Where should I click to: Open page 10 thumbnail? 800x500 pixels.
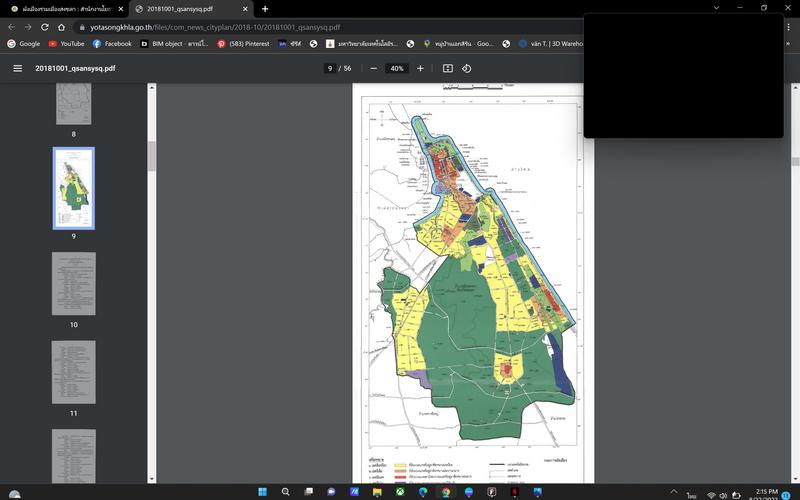(73, 283)
